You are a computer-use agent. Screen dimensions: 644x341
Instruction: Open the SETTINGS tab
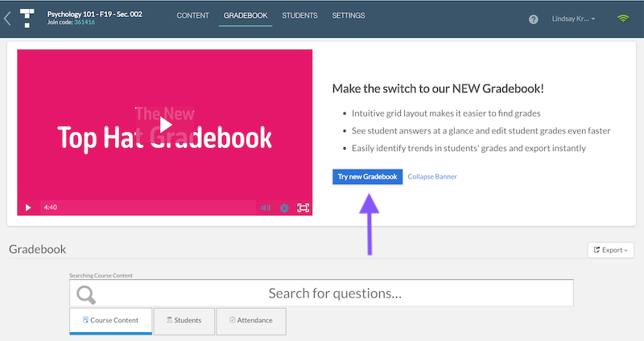click(x=349, y=15)
